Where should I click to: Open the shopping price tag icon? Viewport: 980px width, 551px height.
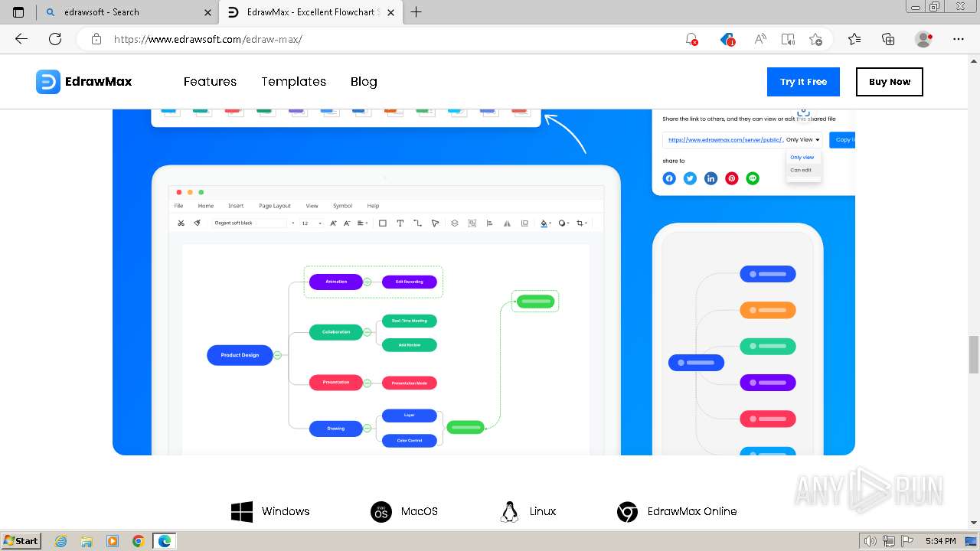[x=727, y=39]
